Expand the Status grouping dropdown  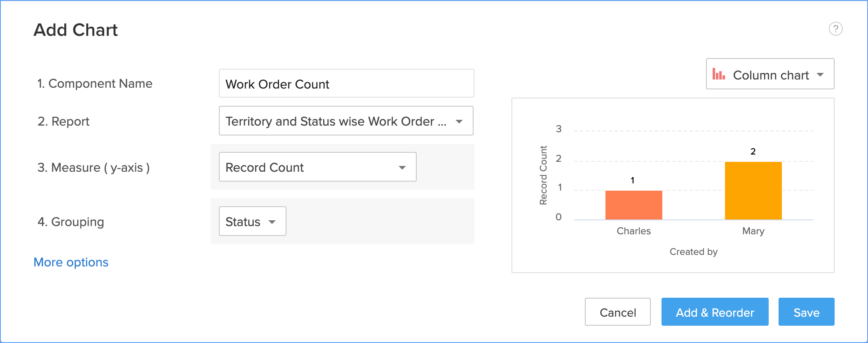(252, 222)
